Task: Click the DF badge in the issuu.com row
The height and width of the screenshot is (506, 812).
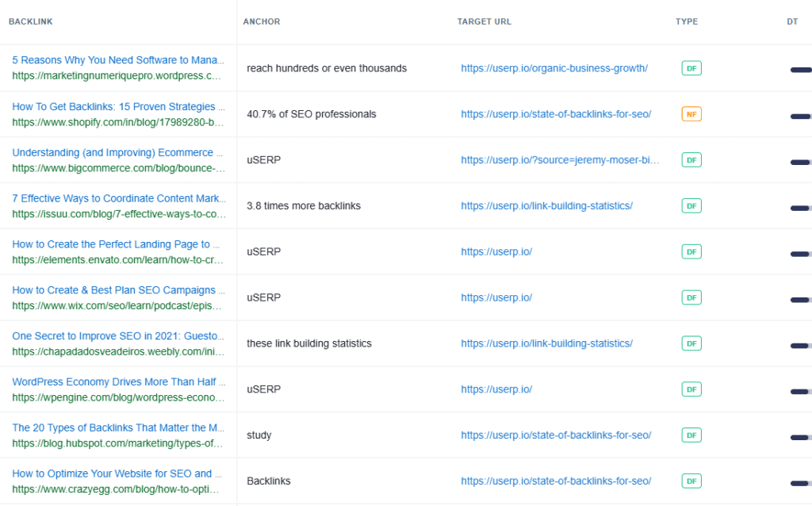Action: 691,206
